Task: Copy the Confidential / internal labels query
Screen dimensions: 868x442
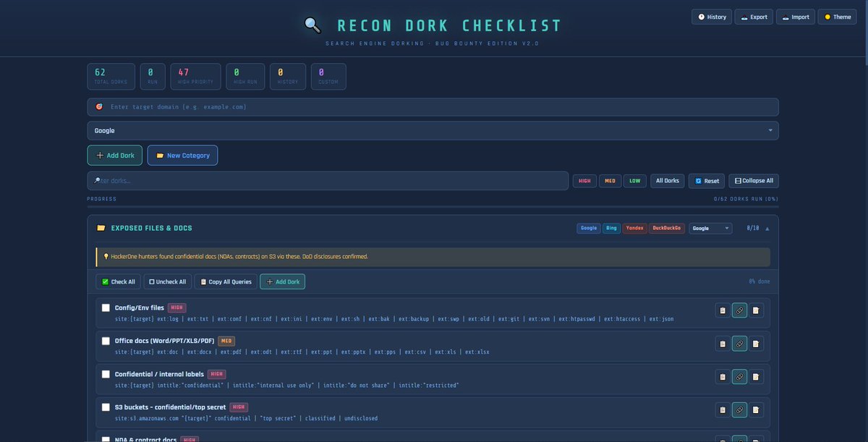Action: pyautogui.click(x=722, y=377)
